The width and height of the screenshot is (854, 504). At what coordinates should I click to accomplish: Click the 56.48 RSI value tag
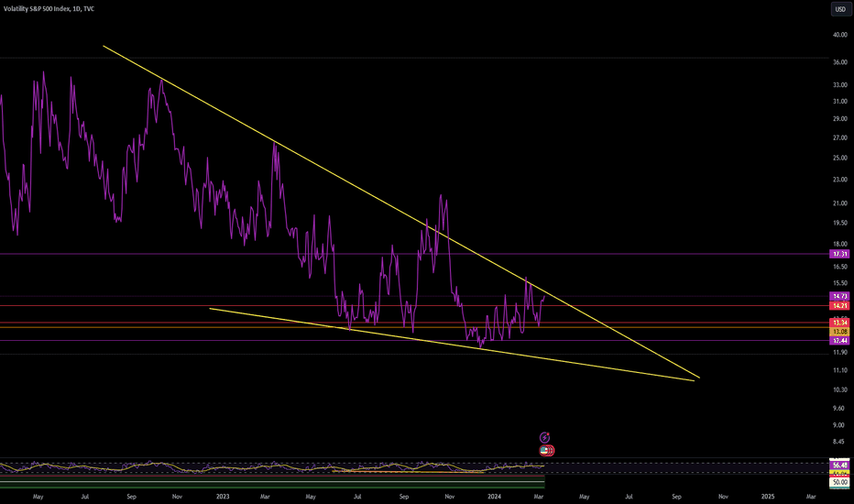[x=839, y=466]
